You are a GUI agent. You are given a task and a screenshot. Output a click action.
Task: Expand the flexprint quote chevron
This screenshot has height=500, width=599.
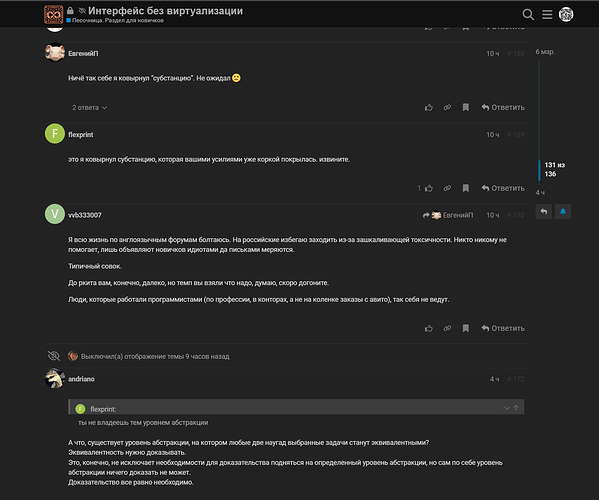click(507, 408)
